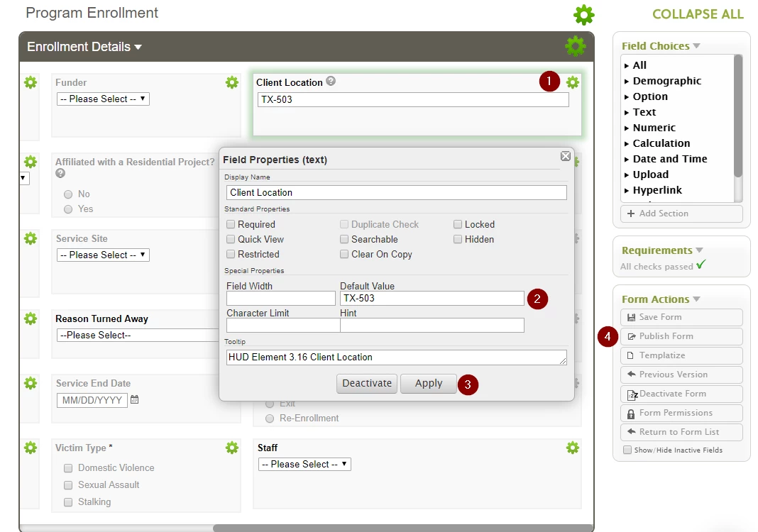
Task: Toggle Show/Hide Inactive Fields checkbox
Action: pos(627,450)
